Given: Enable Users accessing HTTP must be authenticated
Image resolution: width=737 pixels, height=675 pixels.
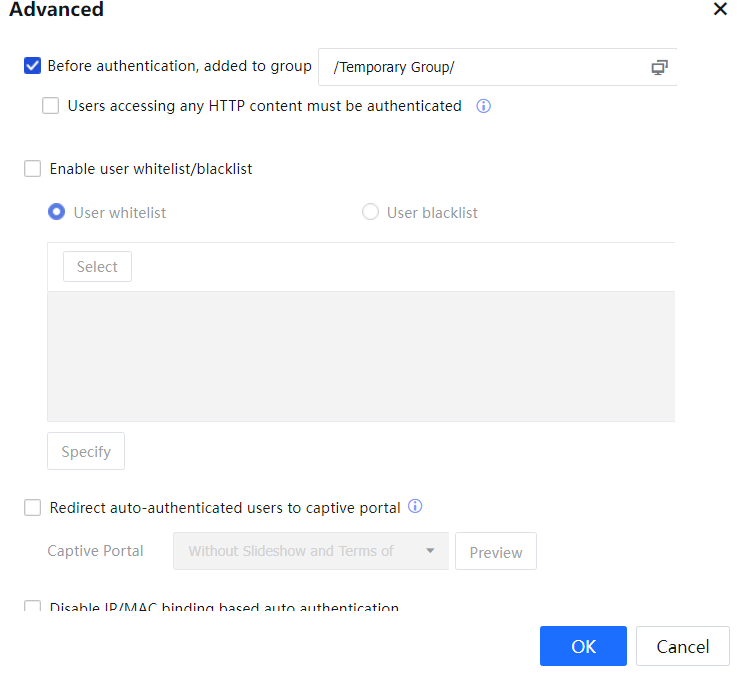Looking at the screenshot, I should coord(51,106).
